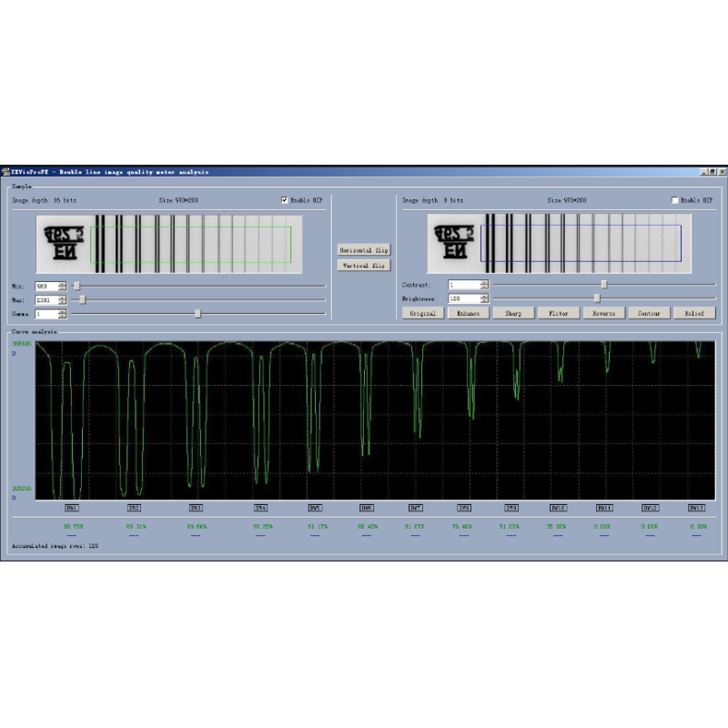The height and width of the screenshot is (728, 728).
Task: Click the percentage value under DW13
Action: (x=699, y=527)
